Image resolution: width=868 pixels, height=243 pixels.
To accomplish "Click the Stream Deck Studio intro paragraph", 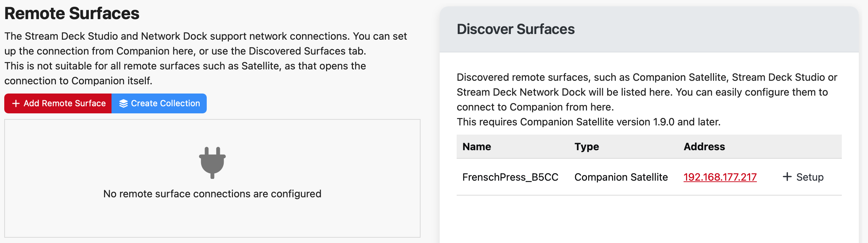I will pos(205,43).
